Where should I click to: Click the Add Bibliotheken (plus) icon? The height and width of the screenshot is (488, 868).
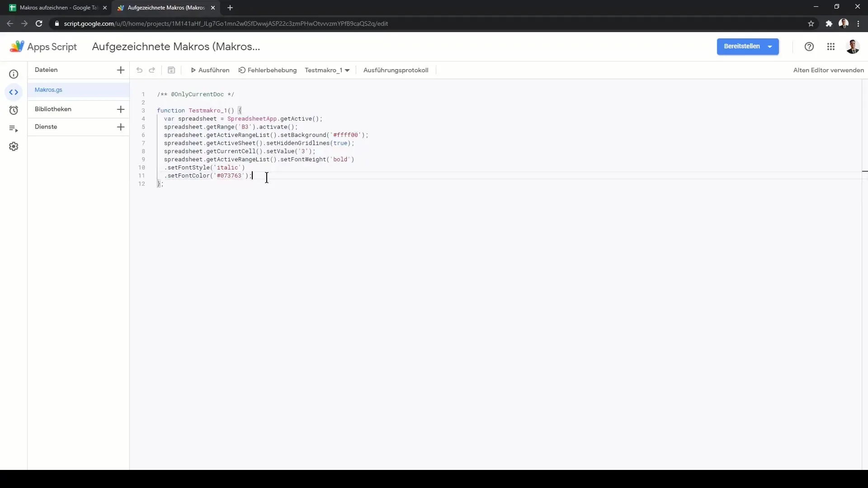pyautogui.click(x=120, y=109)
